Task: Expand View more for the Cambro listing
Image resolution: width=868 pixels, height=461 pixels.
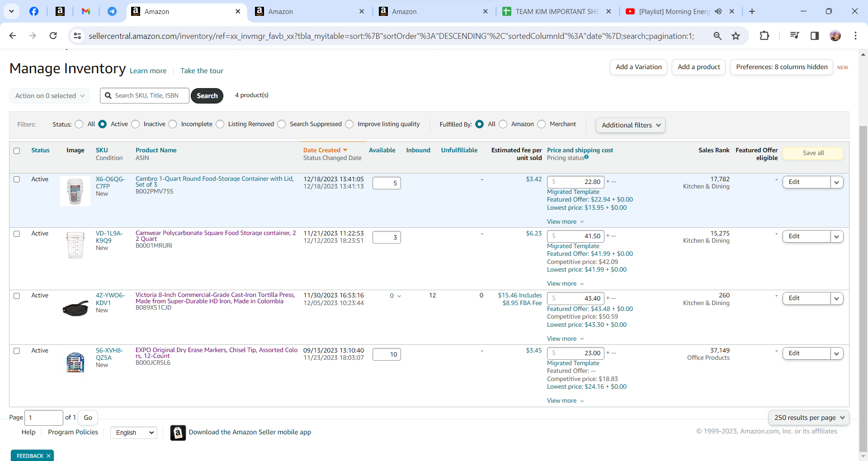Action: point(565,221)
